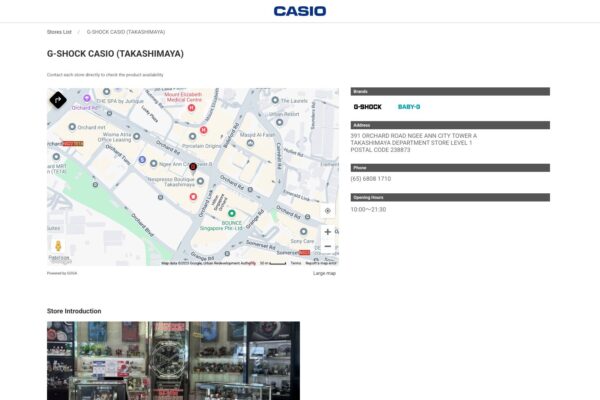Click the Google logo on the map
This screenshot has width=600, height=400.
(60, 260)
